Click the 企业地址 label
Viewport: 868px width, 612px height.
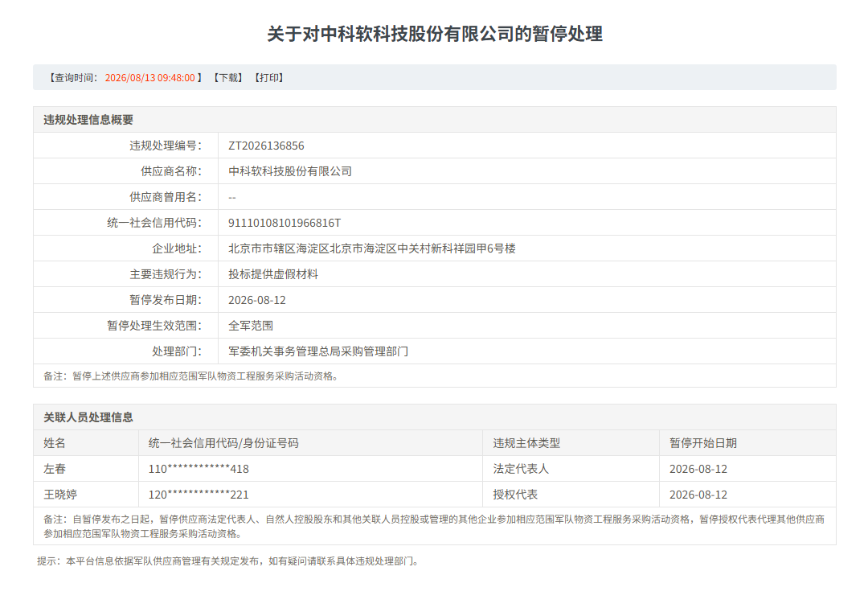[177, 248]
